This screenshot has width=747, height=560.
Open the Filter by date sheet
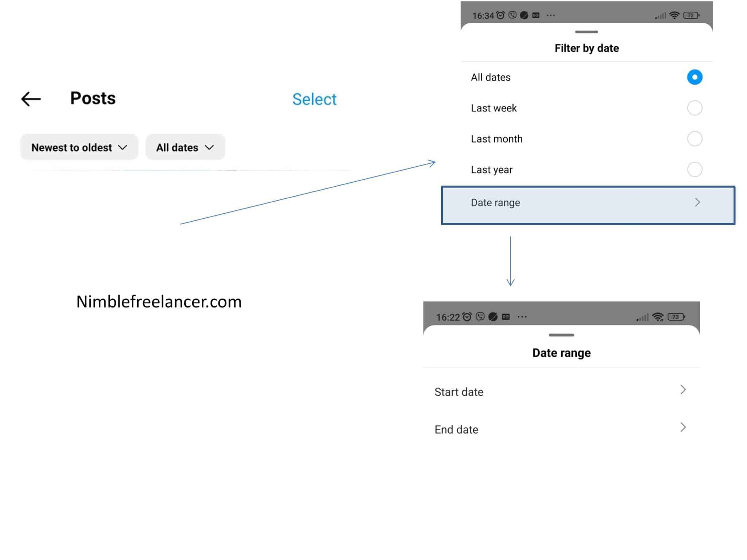coord(586,48)
